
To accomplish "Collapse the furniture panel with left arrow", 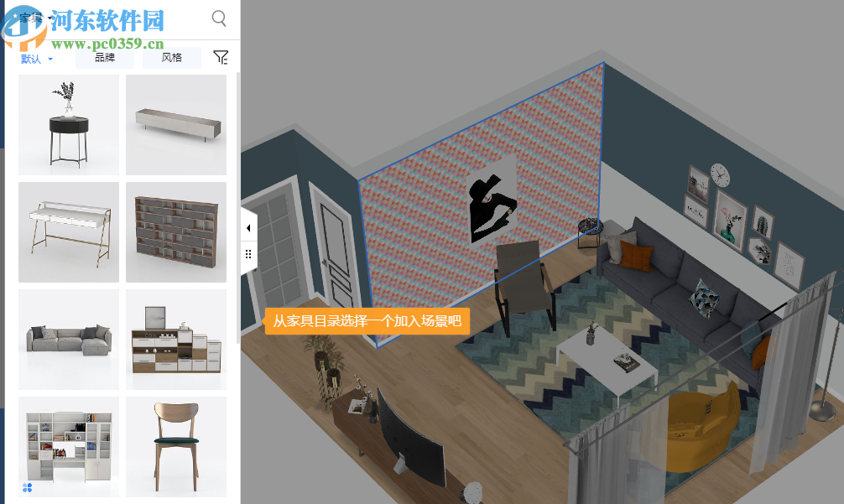I will click(248, 228).
